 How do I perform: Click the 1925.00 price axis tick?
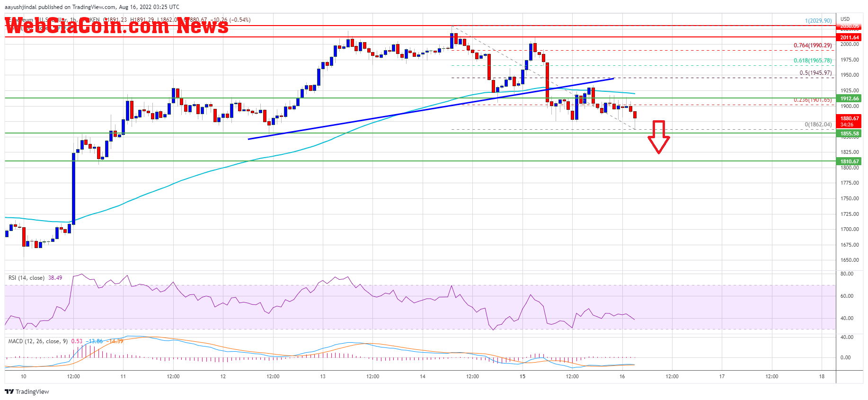coord(850,90)
